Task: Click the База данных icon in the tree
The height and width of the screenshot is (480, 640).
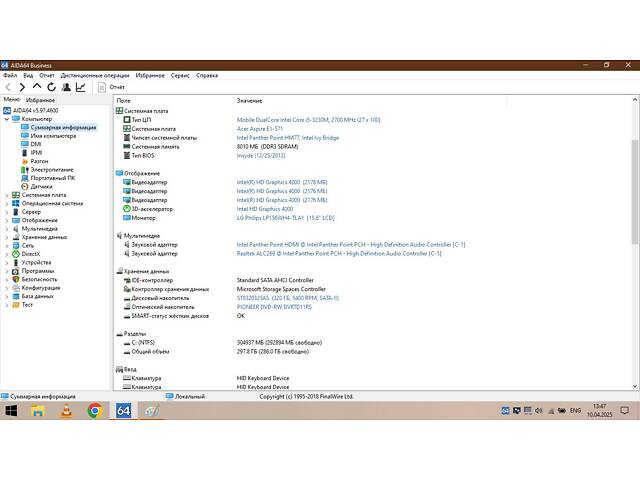Action: pos(16,296)
